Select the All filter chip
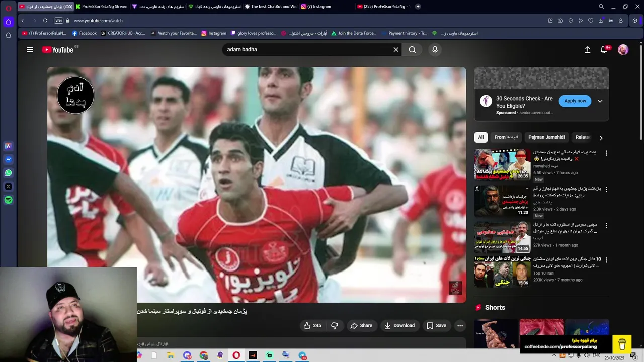This screenshot has width=644, height=362. click(x=481, y=137)
